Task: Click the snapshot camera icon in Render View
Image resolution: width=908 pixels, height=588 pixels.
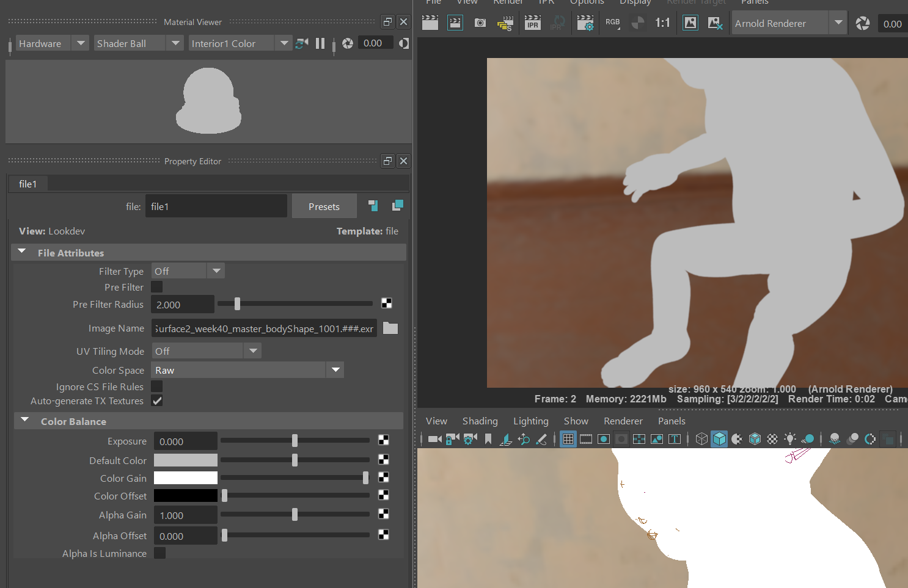Action: [480, 23]
